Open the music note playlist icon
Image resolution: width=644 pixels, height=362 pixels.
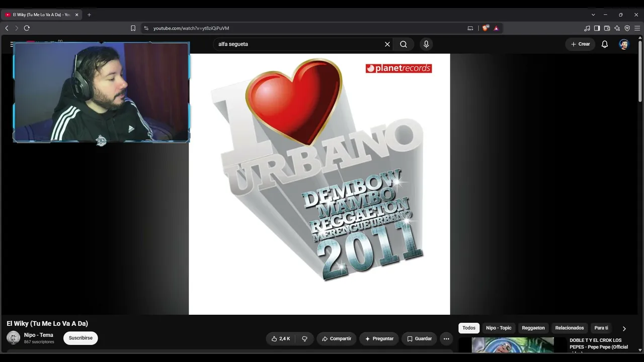coord(587,28)
